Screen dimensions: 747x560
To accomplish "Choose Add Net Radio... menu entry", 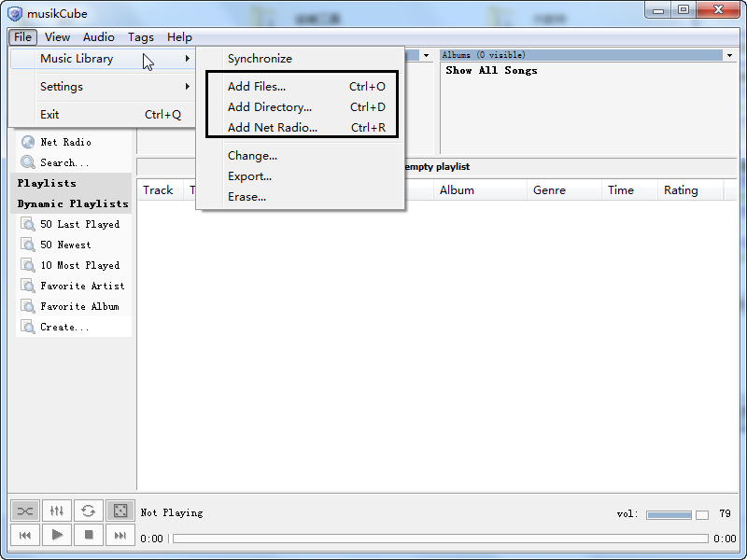I will (x=300, y=128).
